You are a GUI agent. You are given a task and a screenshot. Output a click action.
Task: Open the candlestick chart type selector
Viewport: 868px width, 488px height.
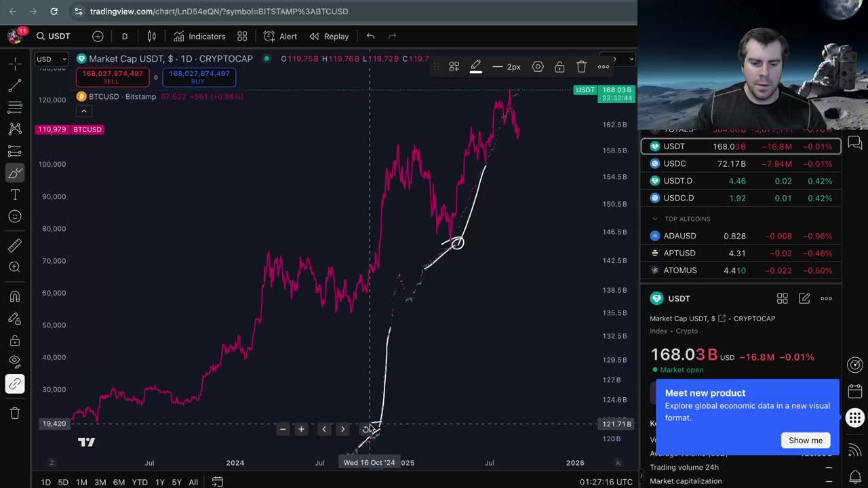pyautogui.click(x=152, y=36)
